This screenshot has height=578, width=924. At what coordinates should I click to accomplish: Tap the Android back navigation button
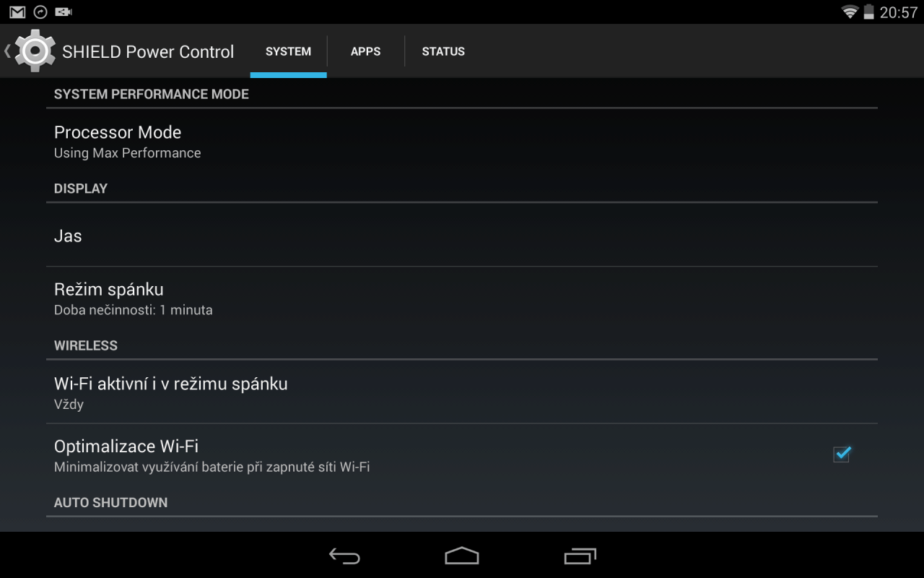[344, 555]
